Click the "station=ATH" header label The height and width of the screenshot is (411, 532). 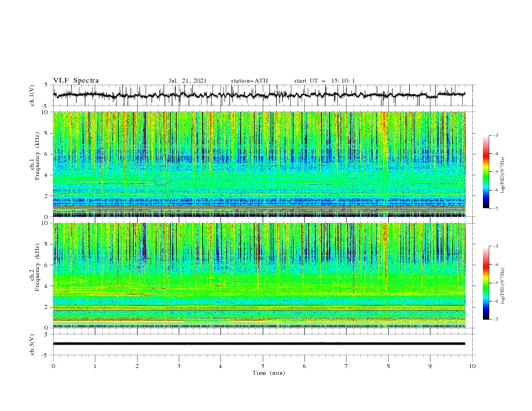[249, 81]
